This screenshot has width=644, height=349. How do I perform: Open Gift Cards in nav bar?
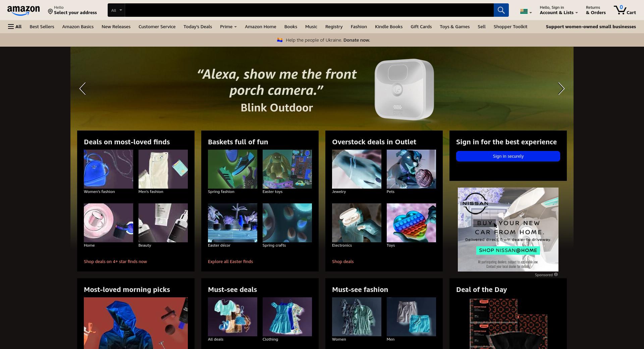pyautogui.click(x=421, y=27)
